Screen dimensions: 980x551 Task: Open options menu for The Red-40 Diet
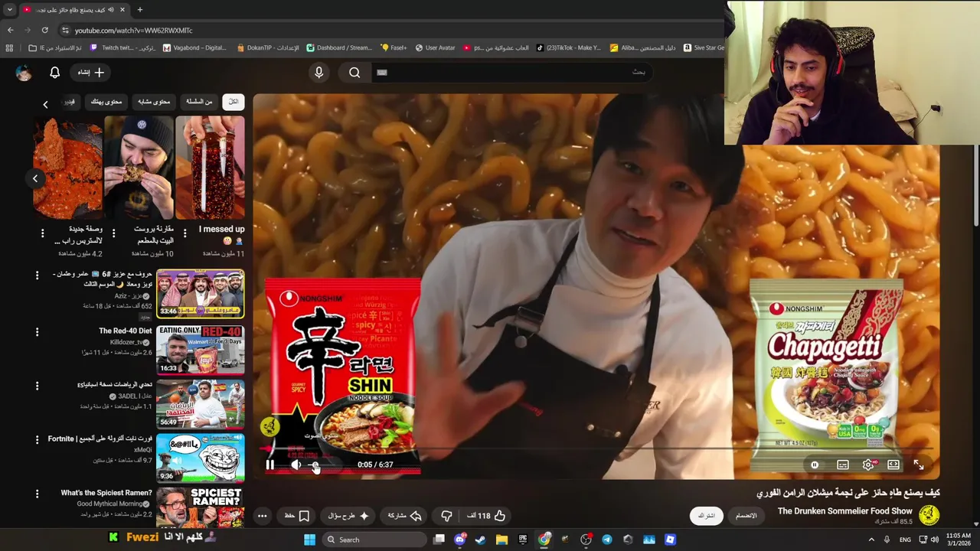[37, 332]
